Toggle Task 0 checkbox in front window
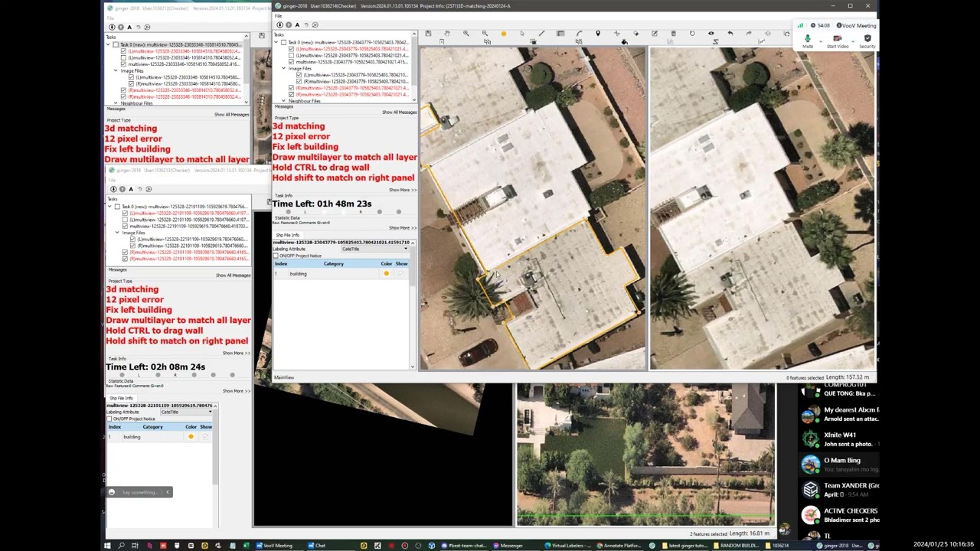Image resolution: width=980 pixels, height=551 pixels. tap(283, 42)
